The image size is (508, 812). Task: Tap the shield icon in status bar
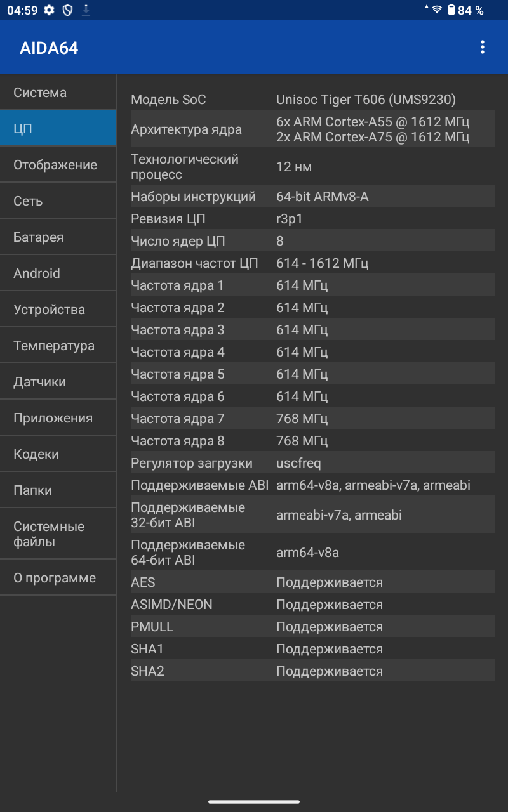67,10
